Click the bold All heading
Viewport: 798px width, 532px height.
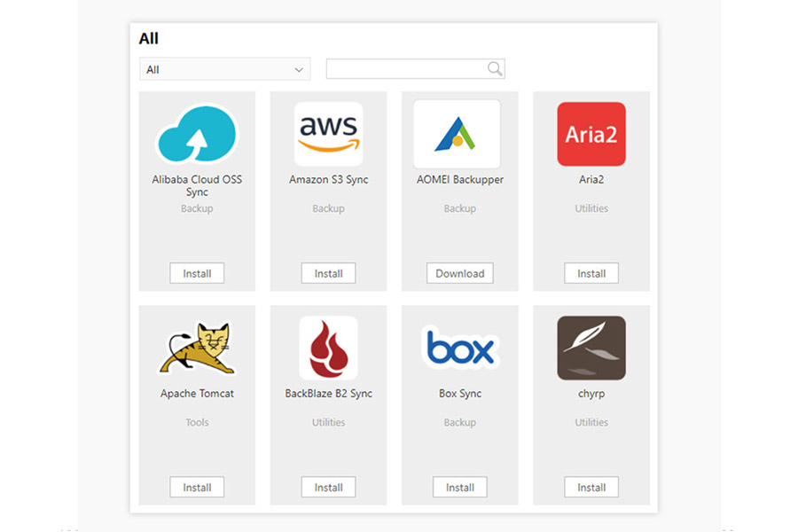[x=149, y=39]
